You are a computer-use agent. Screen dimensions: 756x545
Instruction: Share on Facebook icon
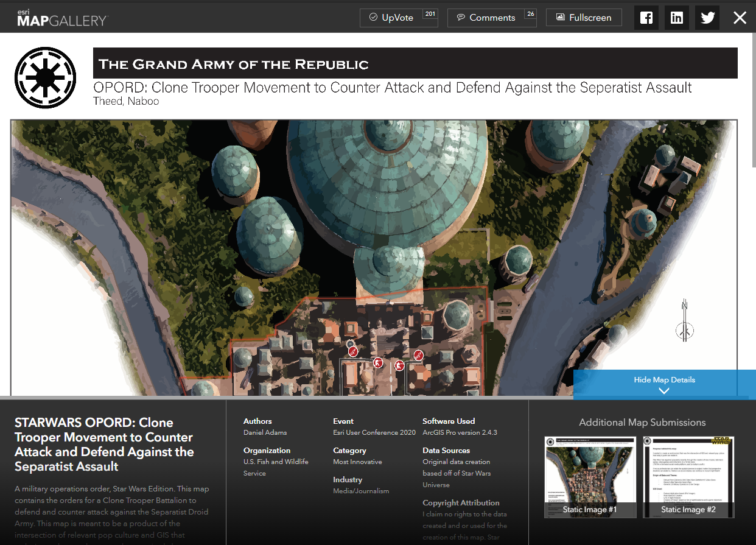click(x=646, y=18)
